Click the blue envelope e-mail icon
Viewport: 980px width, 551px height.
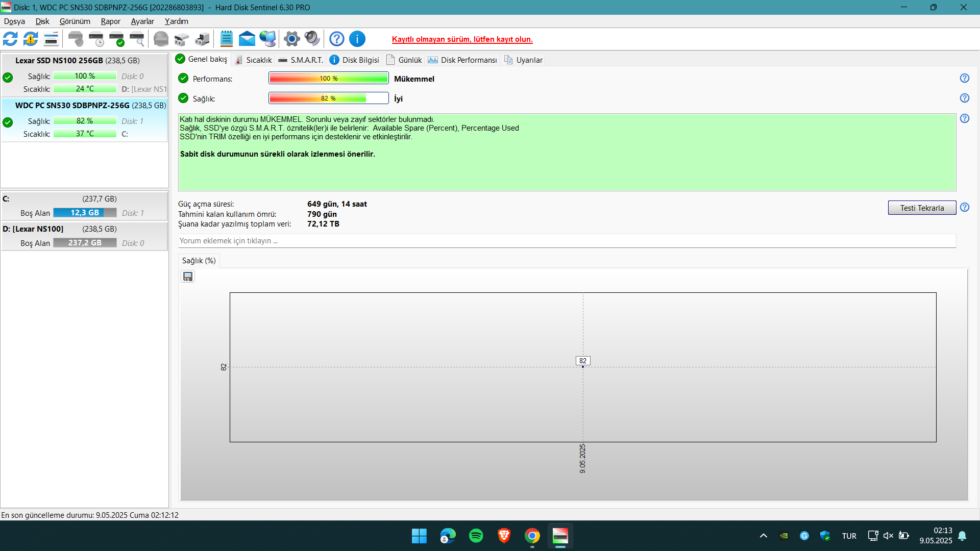[247, 39]
